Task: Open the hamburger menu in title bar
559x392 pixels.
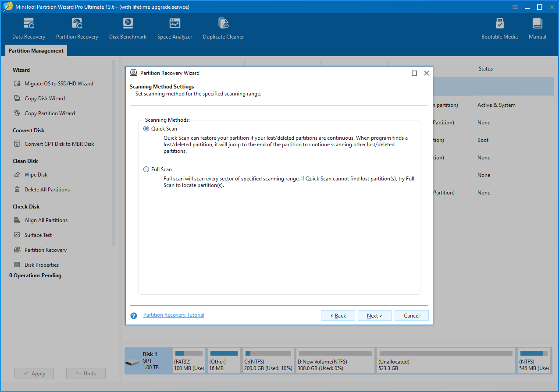Action: point(515,7)
